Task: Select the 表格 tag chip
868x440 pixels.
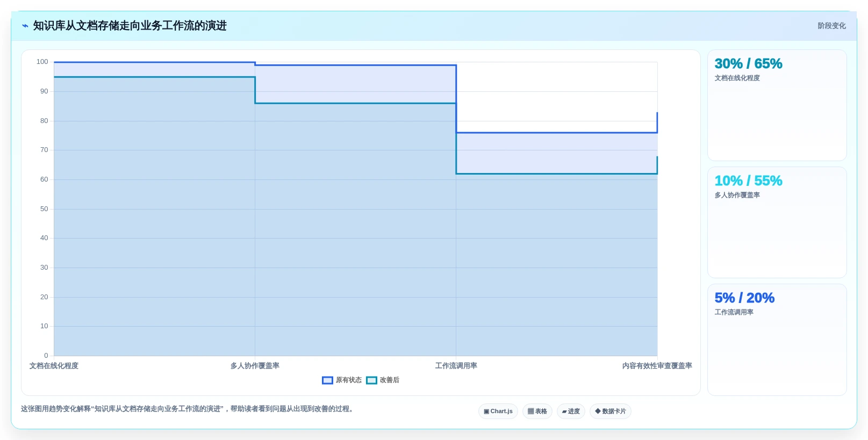Action: click(537, 412)
